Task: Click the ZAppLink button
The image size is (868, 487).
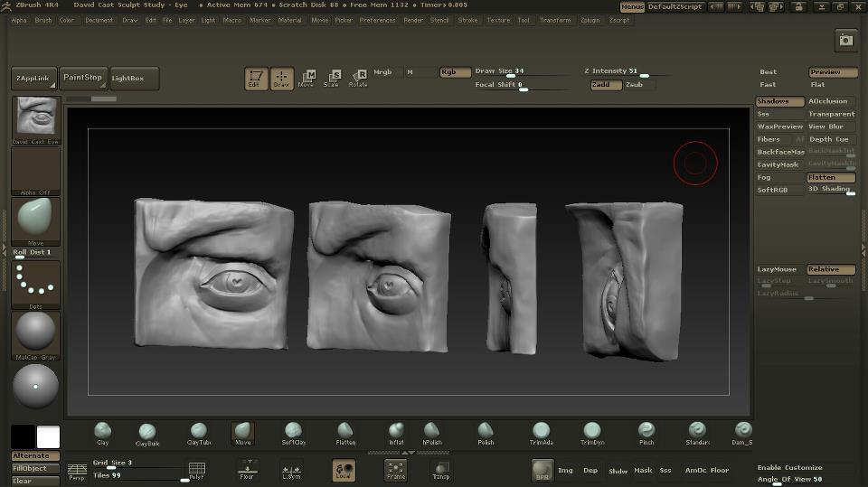Action: 33,78
